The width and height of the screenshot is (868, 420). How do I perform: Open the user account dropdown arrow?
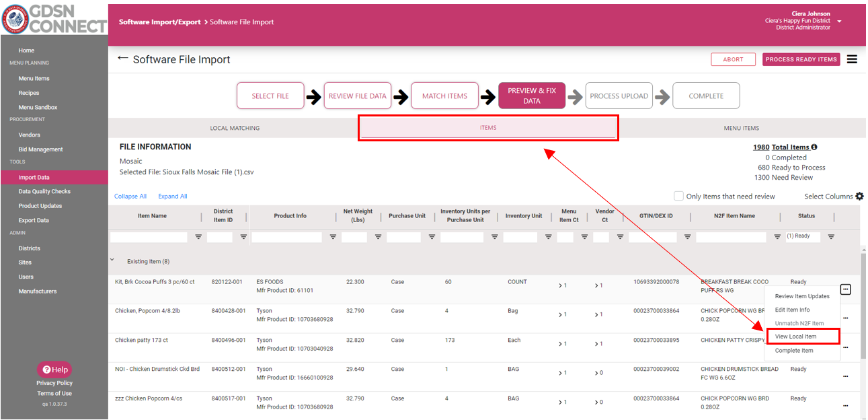839,22
